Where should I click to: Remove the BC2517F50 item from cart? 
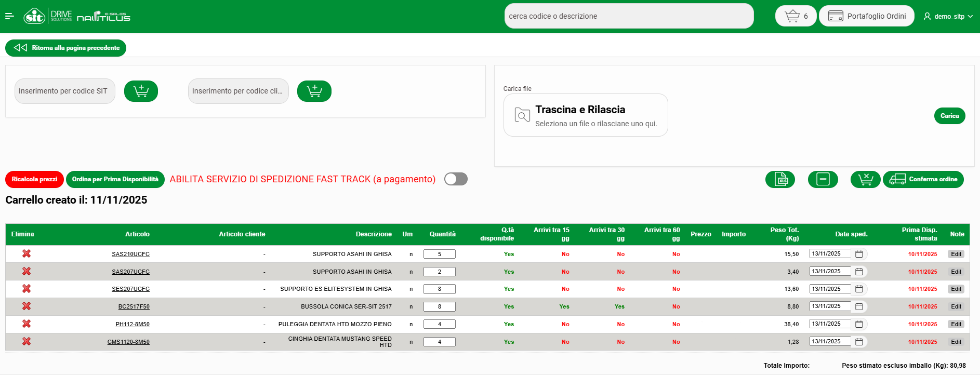click(x=27, y=306)
